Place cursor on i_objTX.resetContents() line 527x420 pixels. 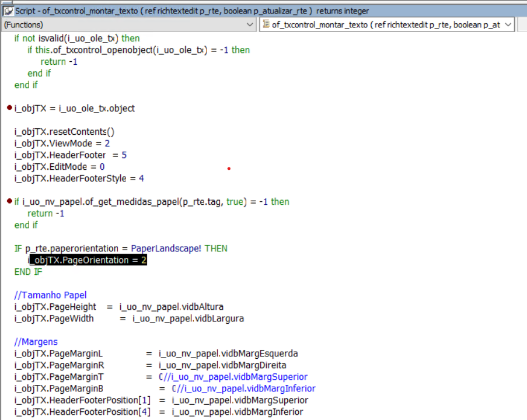coord(64,132)
